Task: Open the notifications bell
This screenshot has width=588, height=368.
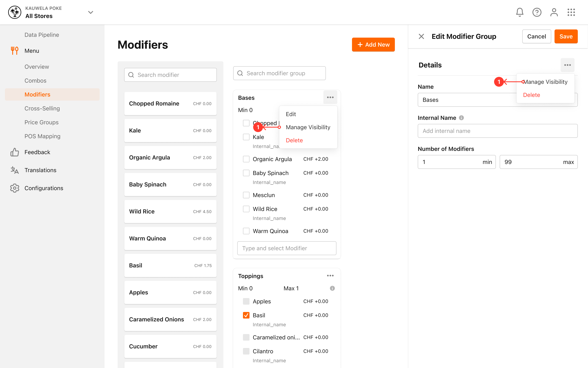Action: (519, 12)
